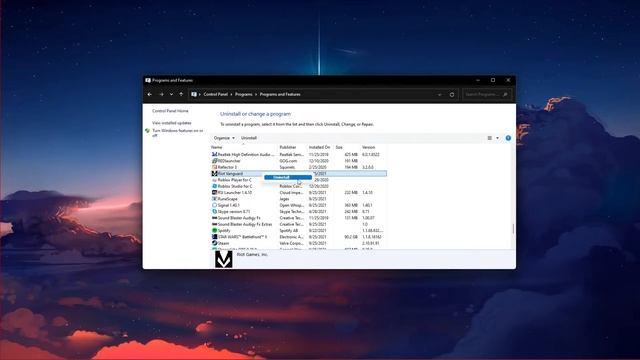Image resolution: width=640 pixels, height=360 pixels.
Task: Click Programs in the breadcrumb
Action: [244, 94]
